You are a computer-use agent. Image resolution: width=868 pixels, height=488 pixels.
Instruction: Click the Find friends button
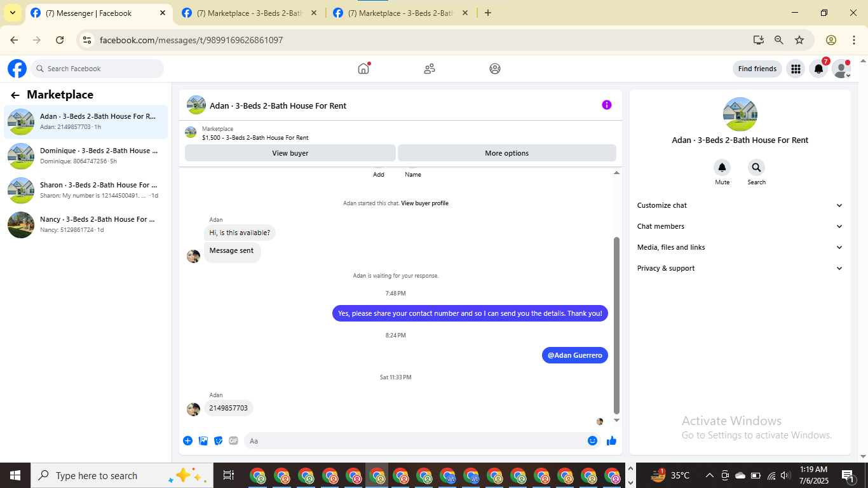(x=757, y=69)
